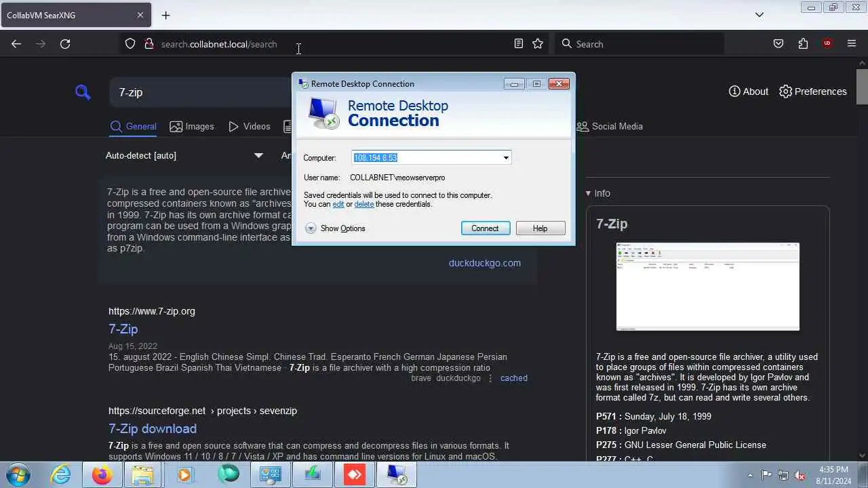Open the control panel taskbar icon

click(x=270, y=475)
